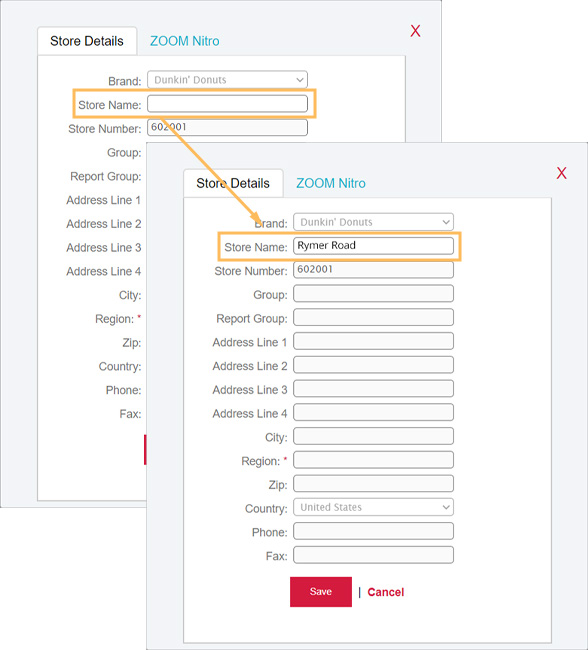Focus the Group input field
This screenshot has height=650, width=588.
[373, 293]
